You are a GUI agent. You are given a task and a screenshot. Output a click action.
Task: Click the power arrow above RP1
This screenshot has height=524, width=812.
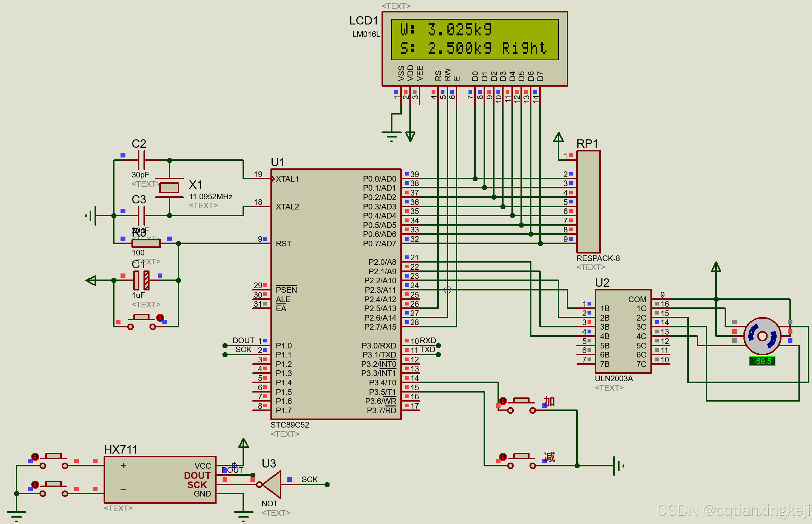click(x=558, y=137)
